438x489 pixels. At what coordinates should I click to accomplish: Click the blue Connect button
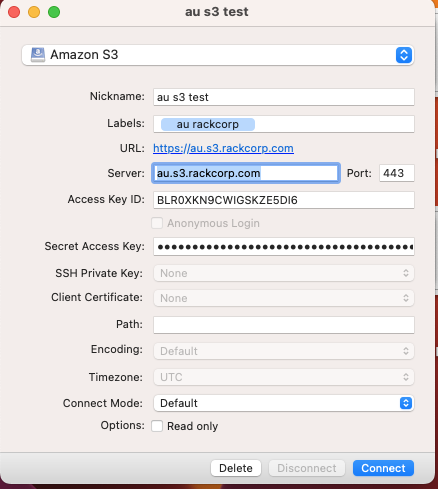(x=383, y=468)
